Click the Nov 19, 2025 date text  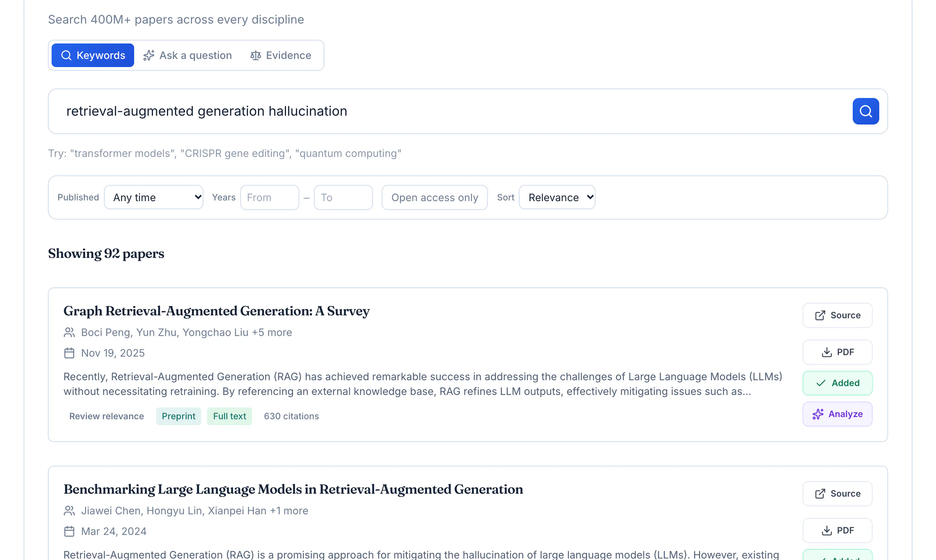(113, 353)
